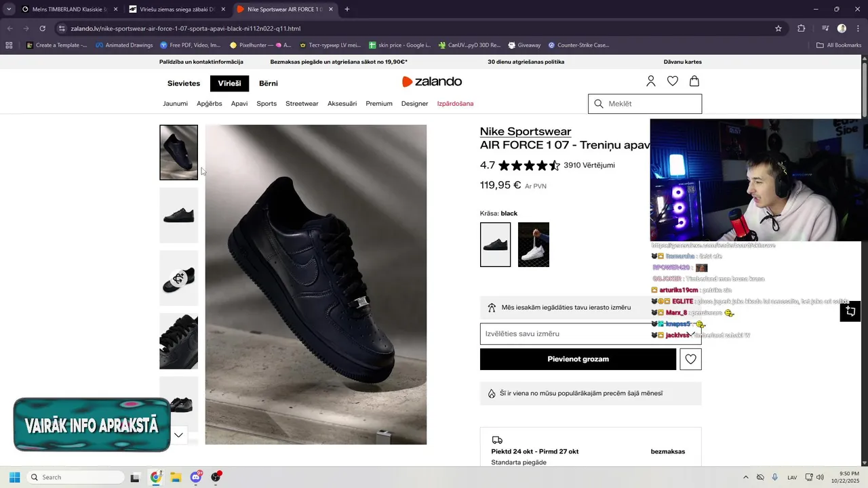
Task: Open volume control in system tray
Action: [821, 477]
